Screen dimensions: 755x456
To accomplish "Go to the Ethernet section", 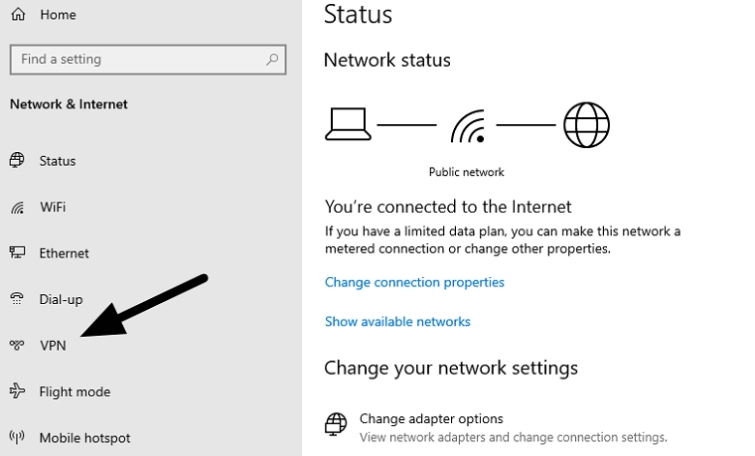I will [64, 253].
